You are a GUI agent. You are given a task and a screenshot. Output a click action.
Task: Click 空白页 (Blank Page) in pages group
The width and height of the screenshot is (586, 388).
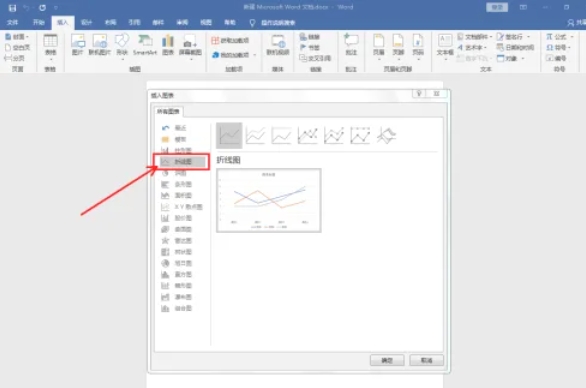click(18, 47)
